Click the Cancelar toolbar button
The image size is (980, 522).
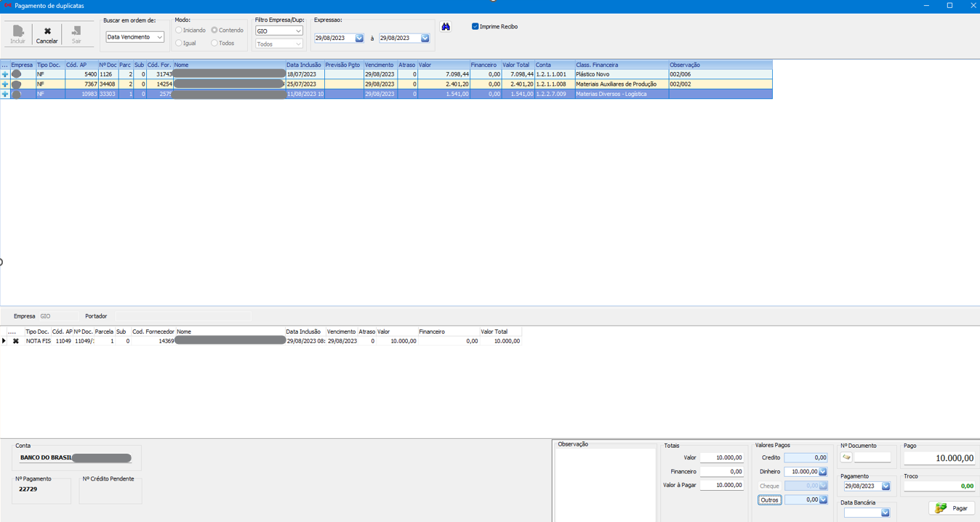tap(47, 34)
